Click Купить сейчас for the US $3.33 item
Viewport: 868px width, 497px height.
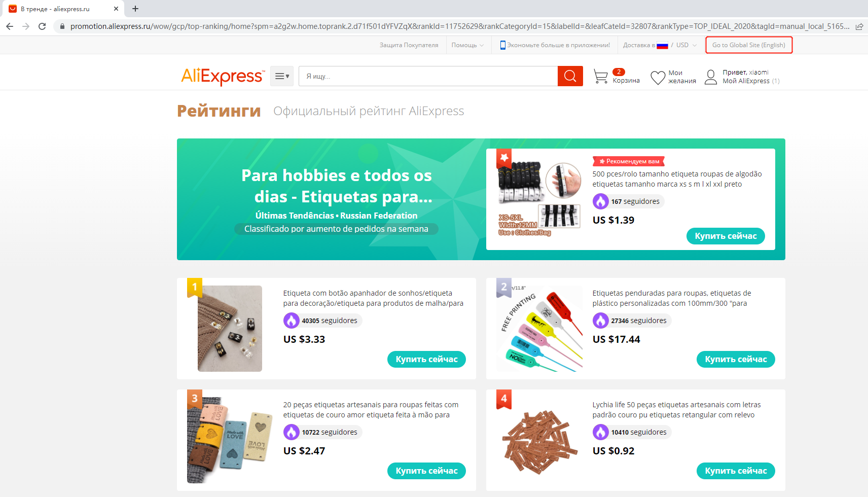click(426, 359)
